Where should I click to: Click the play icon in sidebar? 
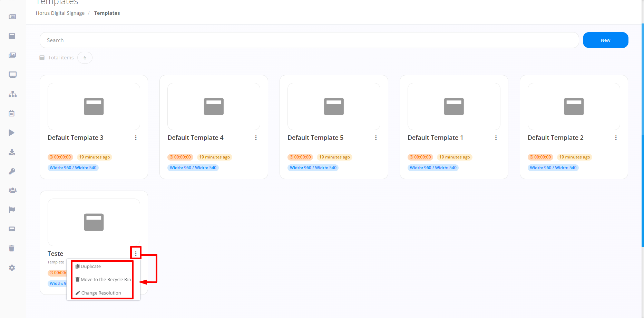pyautogui.click(x=12, y=133)
